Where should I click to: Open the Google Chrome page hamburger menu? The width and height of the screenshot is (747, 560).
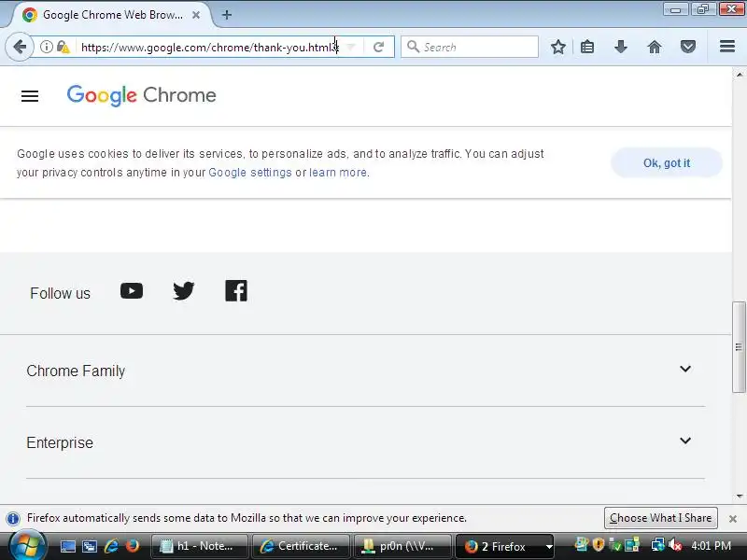(x=30, y=96)
